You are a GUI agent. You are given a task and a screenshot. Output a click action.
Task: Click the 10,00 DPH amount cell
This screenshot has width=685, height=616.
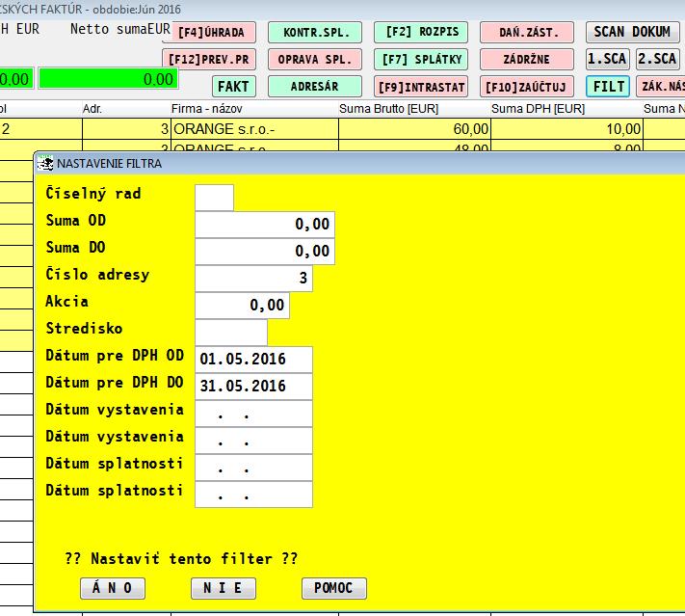[567, 129]
